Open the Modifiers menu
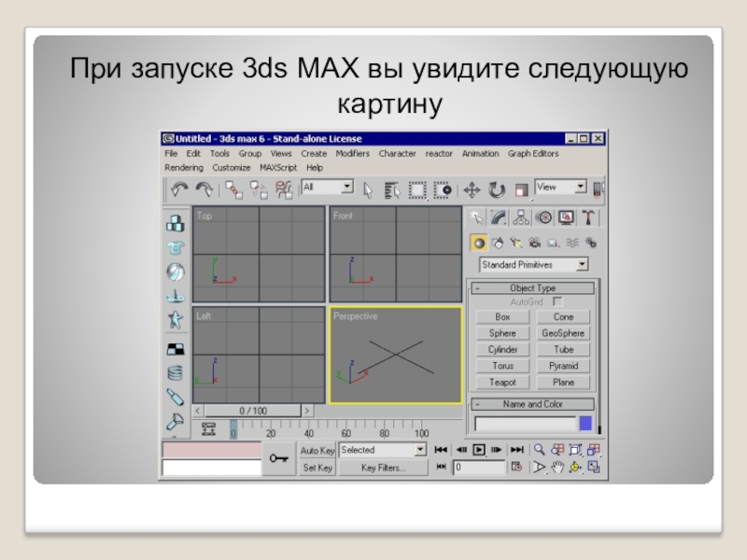Screen dimensions: 747x560 tap(352, 153)
